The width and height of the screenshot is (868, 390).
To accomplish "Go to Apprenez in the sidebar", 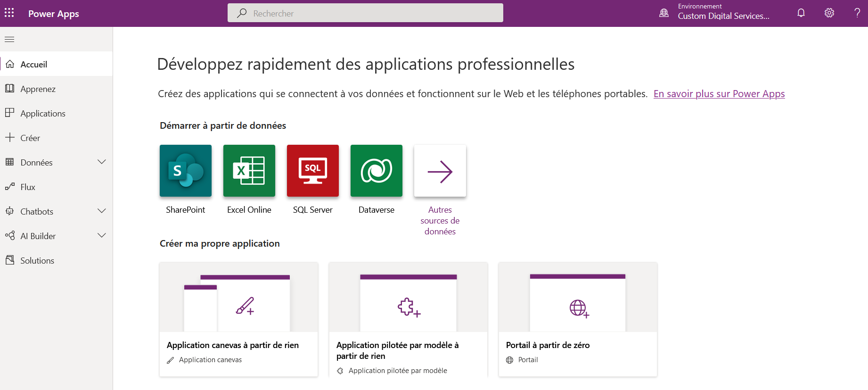I will tap(57, 88).
